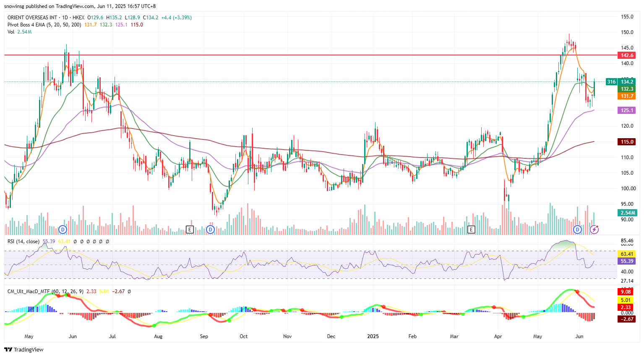Open the dividend D marker at September 2024
The width and height of the screenshot is (644, 357).
point(210,229)
